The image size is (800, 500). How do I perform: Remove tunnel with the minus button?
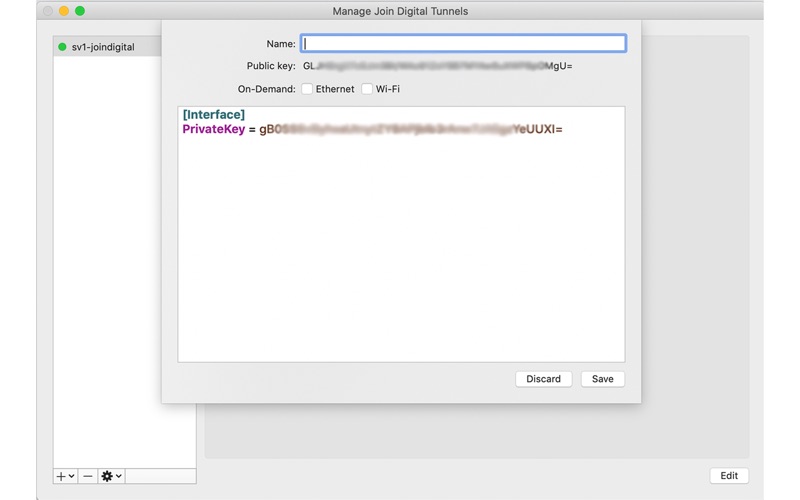click(88, 476)
